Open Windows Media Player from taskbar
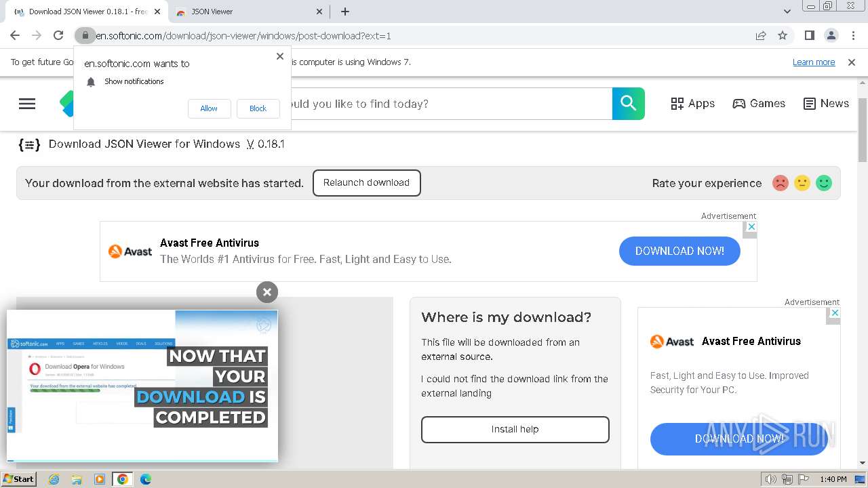The width and height of the screenshot is (868, 488). tap(100, 479)
